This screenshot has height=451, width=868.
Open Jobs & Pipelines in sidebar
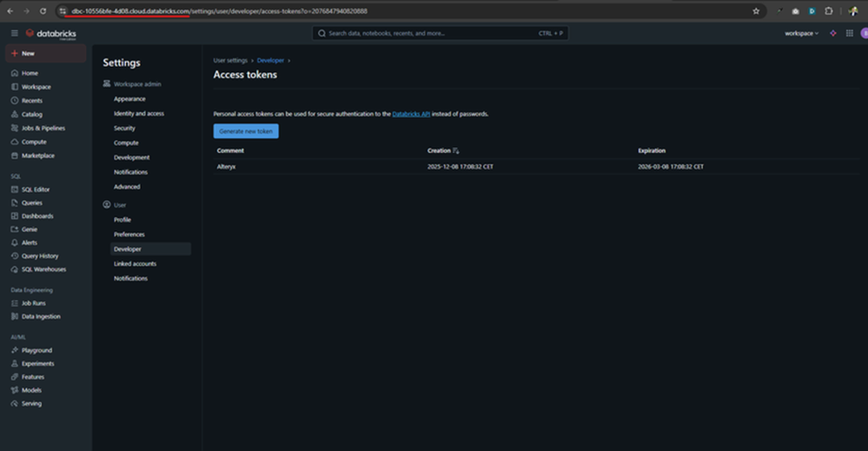pos(43,128)
